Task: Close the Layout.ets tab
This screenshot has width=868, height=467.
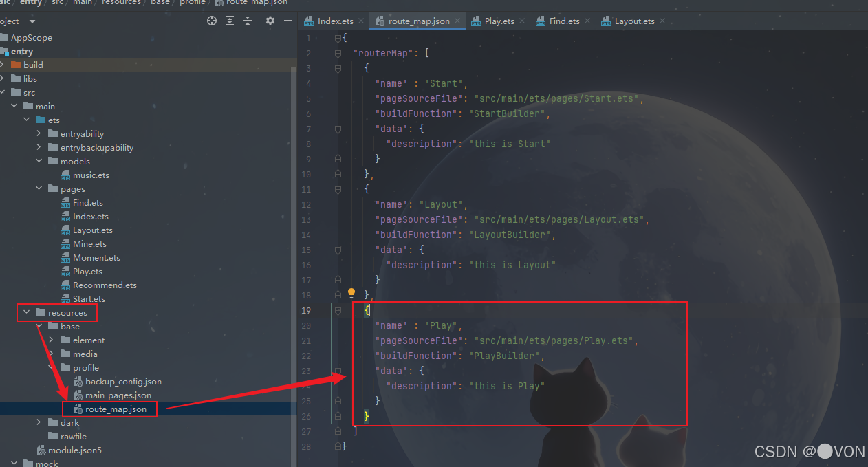Action: pos(662,21)
